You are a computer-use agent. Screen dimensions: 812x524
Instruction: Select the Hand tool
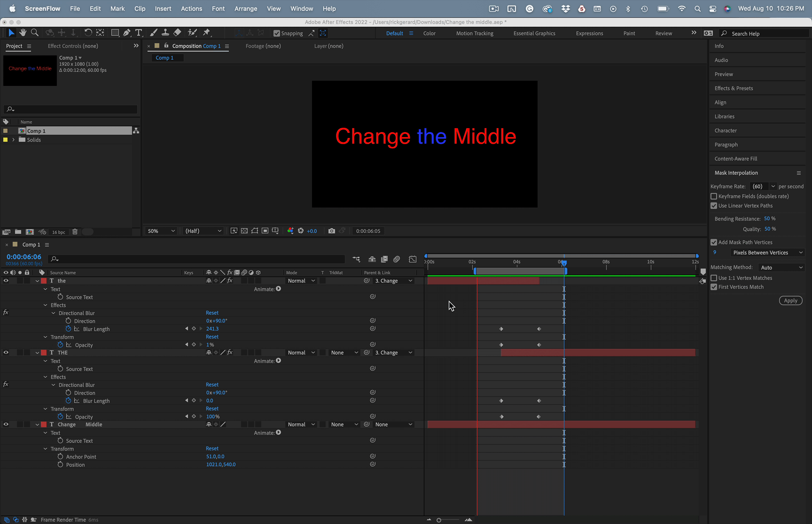23,33
